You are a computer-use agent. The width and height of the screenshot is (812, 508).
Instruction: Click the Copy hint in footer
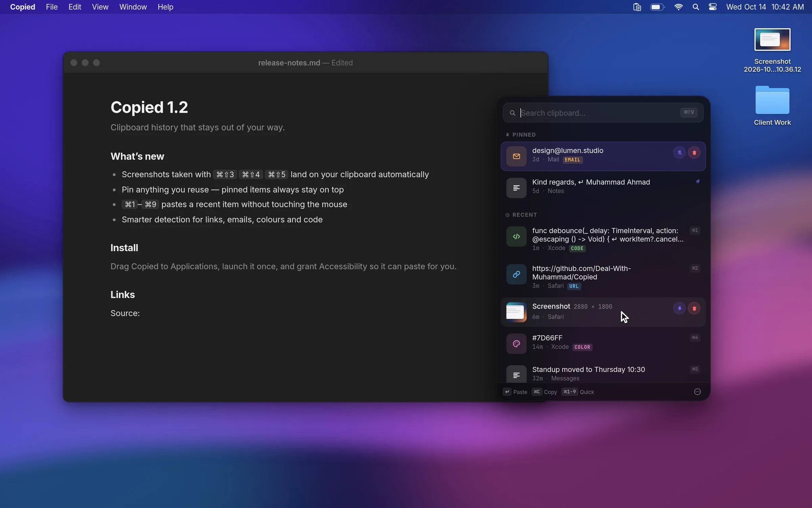[544, 392]
